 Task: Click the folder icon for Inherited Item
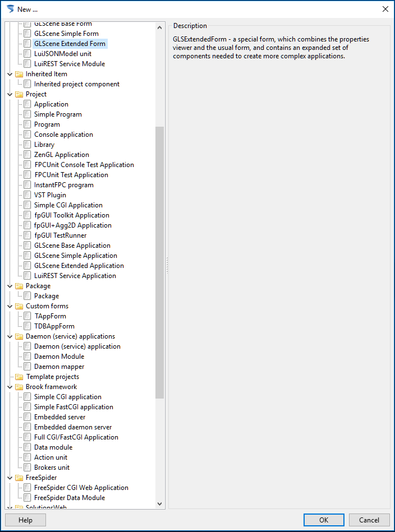pos(19,74)
